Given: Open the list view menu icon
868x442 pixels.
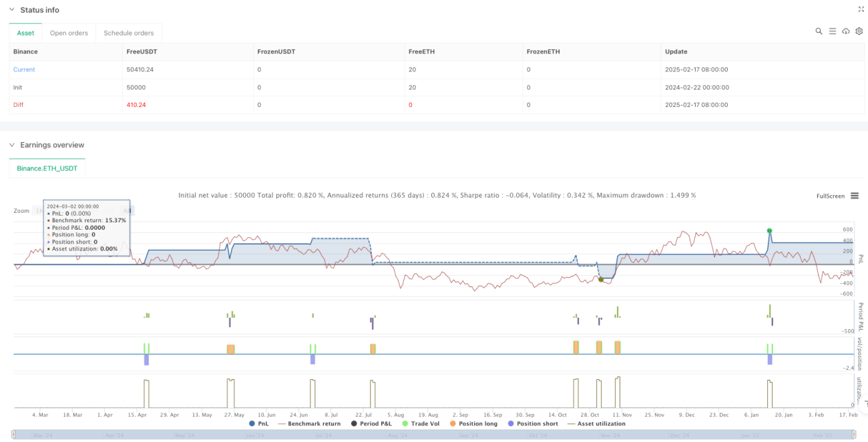Looking at the screenshot, I should point(833,31).
